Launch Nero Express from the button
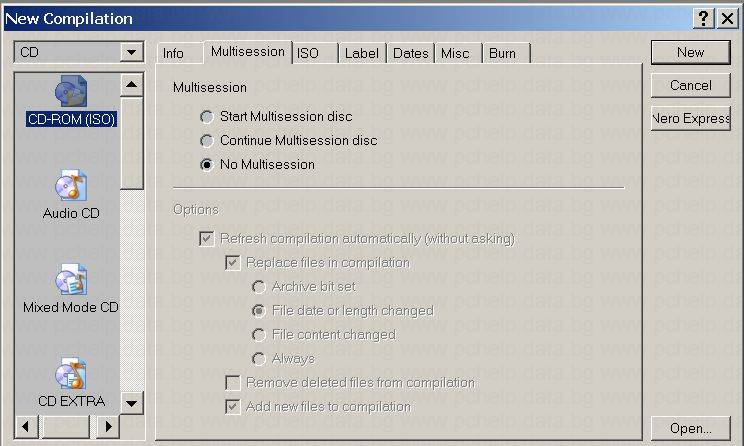This screenshot has width=744, height=446. pyautogui.click(x=690, y=119)
